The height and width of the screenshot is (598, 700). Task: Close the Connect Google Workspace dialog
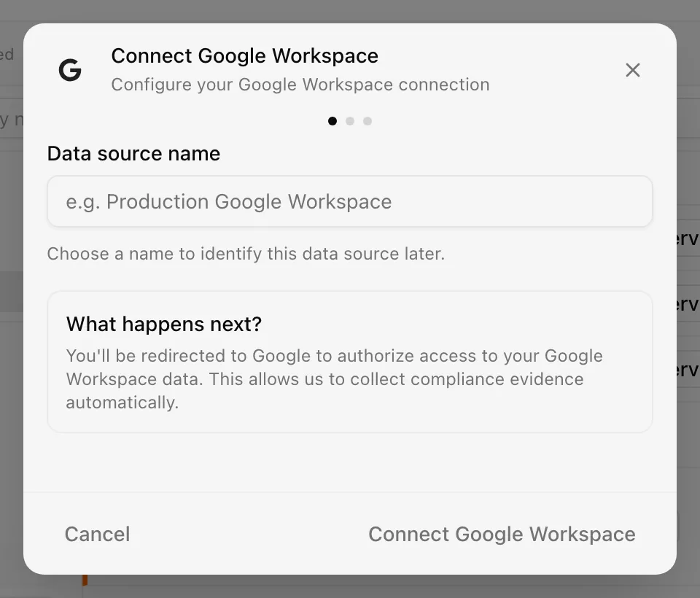[633, 70]
